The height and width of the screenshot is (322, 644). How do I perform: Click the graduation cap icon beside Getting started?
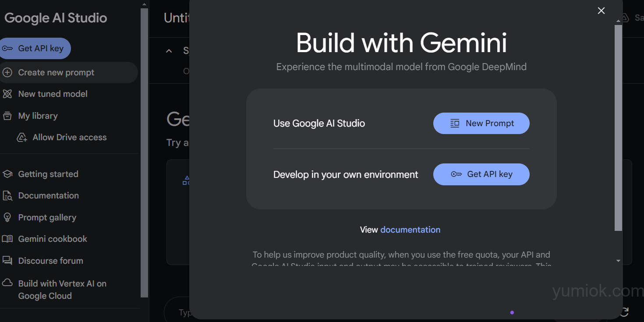7,174
